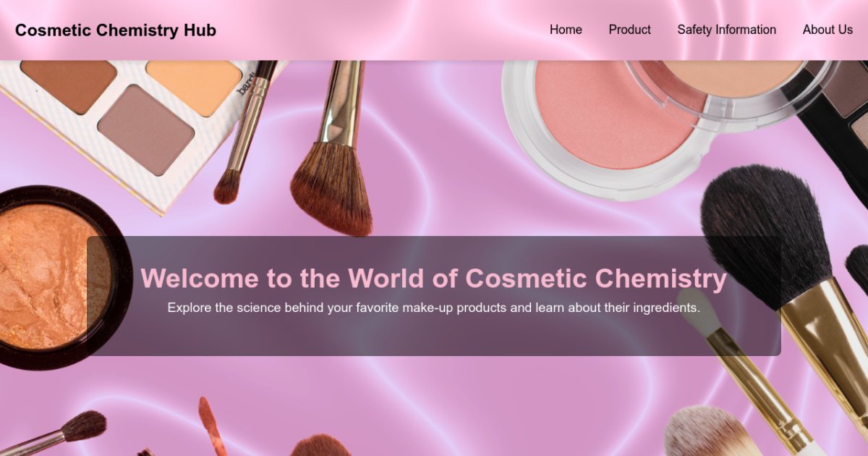Click the Explore the science subtitle text
This screenshot has width=868, height=456.
point(434,308)
